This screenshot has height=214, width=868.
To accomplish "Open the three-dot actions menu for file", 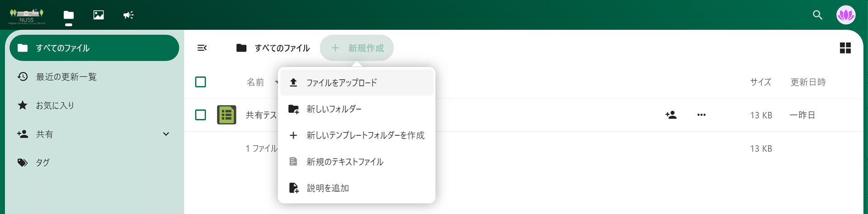I will tap(701, 115).
